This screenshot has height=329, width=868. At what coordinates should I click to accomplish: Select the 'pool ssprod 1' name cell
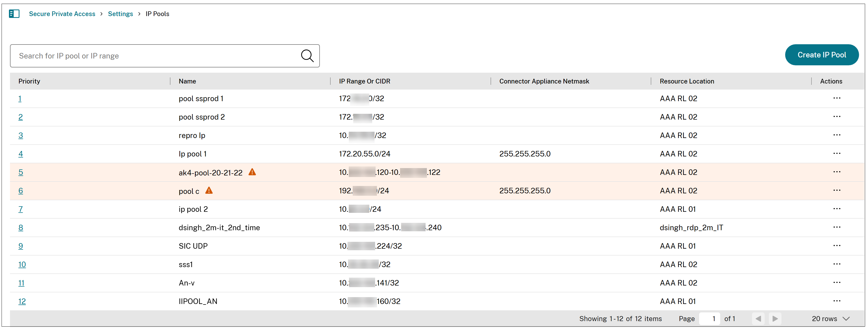click(x=201, y=99)
